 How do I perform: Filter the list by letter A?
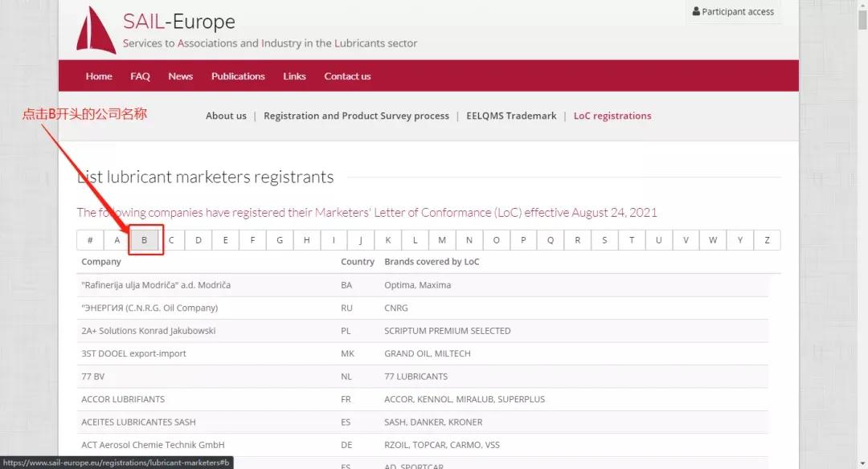117,240
